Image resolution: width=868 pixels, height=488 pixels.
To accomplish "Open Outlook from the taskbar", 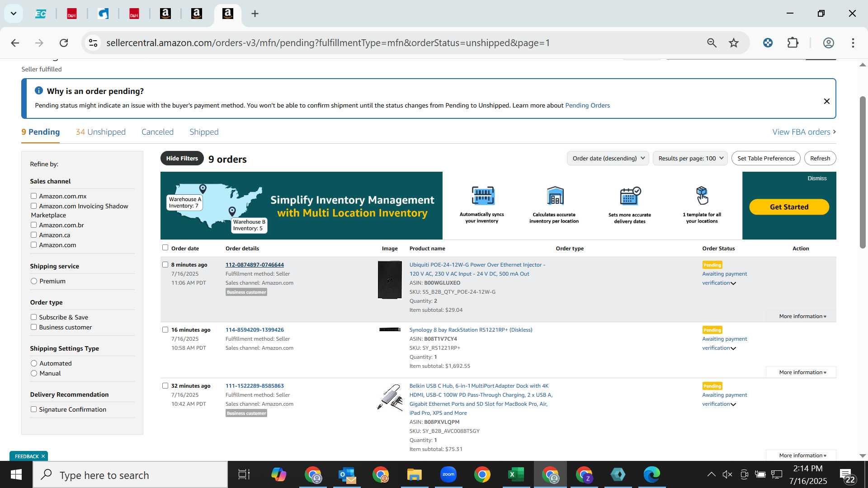I will (x=347, y=475).
